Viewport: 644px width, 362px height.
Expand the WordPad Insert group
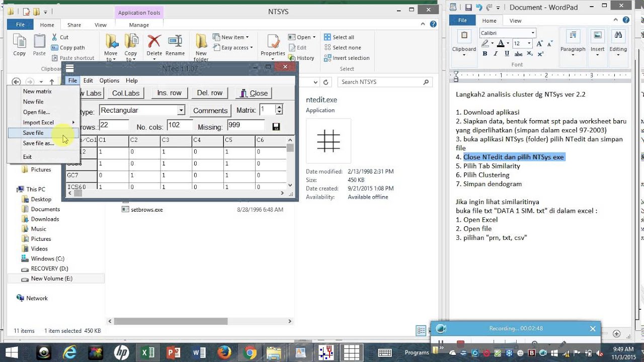[598, 44]
